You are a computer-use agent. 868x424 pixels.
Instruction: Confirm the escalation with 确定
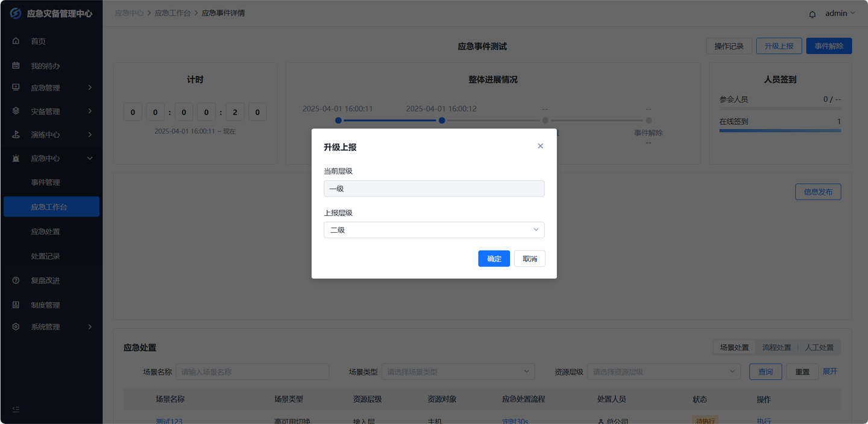pos(494,259)
